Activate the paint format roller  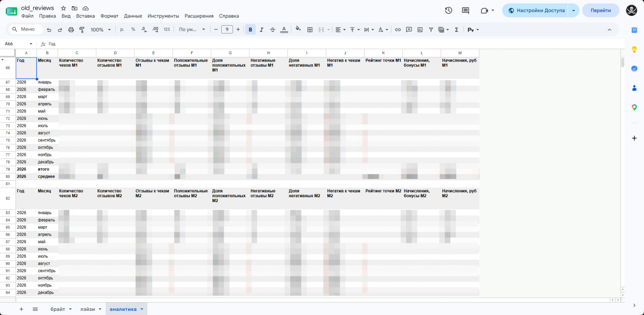pyautogui.click(x=81, y=30)
